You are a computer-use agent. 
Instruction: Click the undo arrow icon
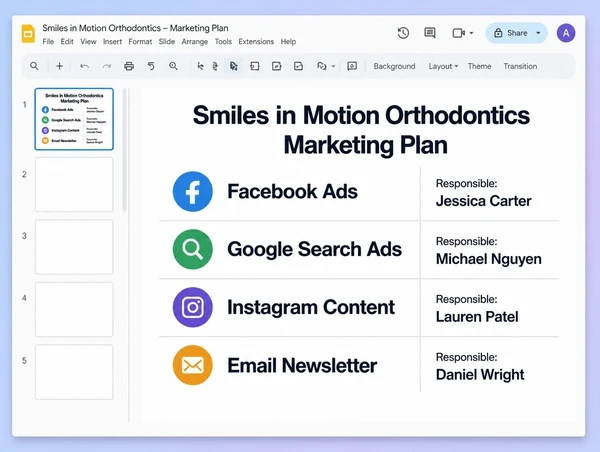84,66
